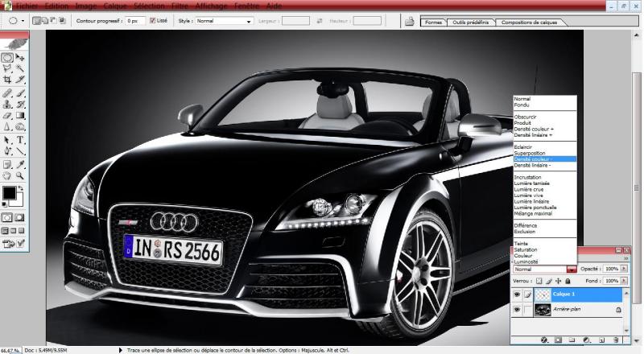This screenshot has width=644, height=354.
Task: Select the Hand tool
Action: (x=7, y=175)
